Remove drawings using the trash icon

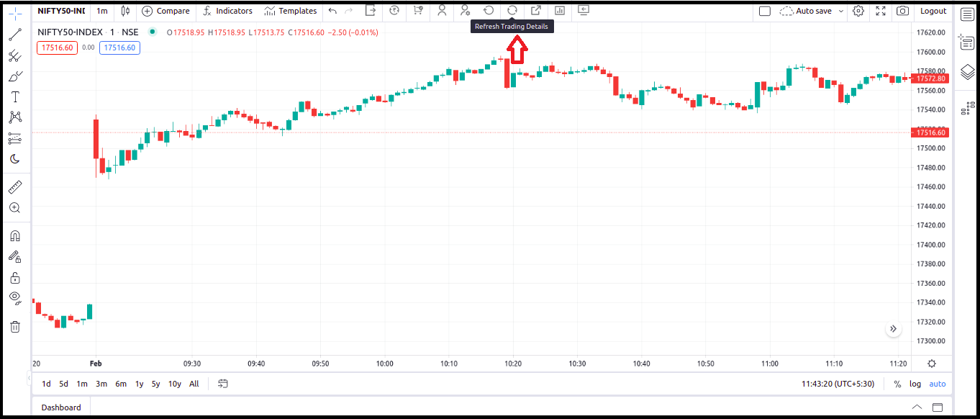click(14, 326)
